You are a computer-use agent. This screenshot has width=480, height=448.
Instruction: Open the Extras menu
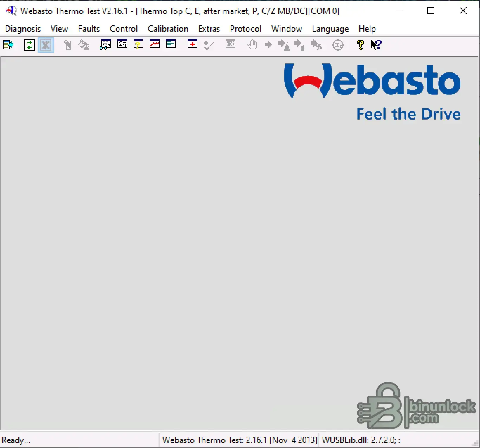click(209, 29)
